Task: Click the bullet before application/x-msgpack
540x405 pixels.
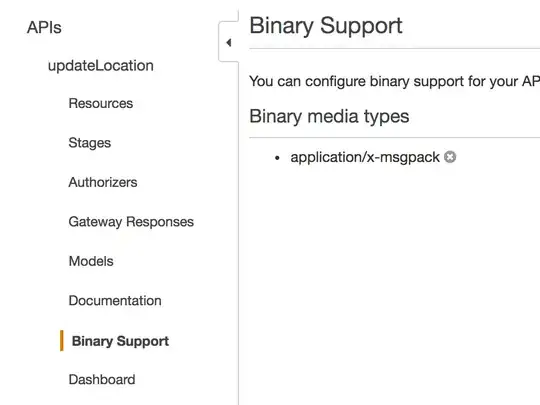Action: 277,158
